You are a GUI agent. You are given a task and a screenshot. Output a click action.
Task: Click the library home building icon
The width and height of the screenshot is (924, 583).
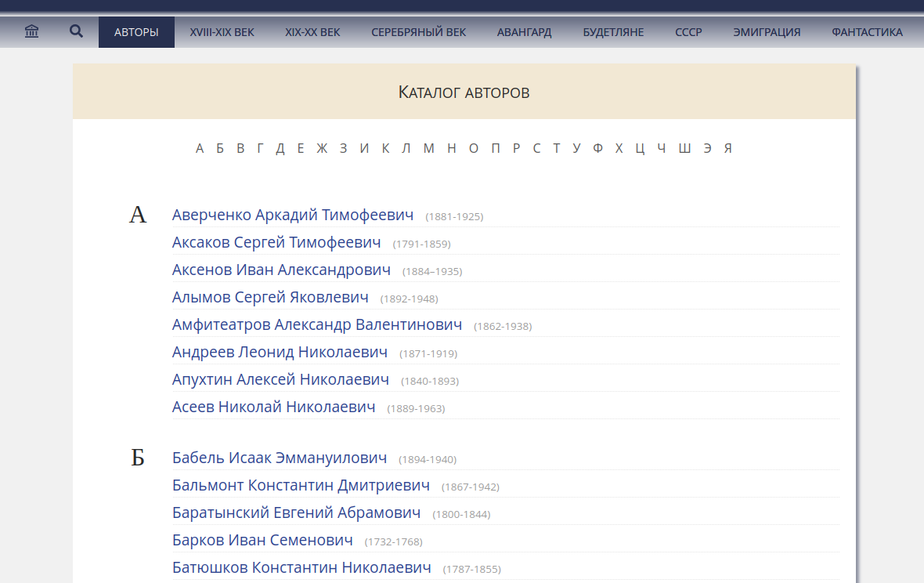pyautogui.click(x=32, y=32)
